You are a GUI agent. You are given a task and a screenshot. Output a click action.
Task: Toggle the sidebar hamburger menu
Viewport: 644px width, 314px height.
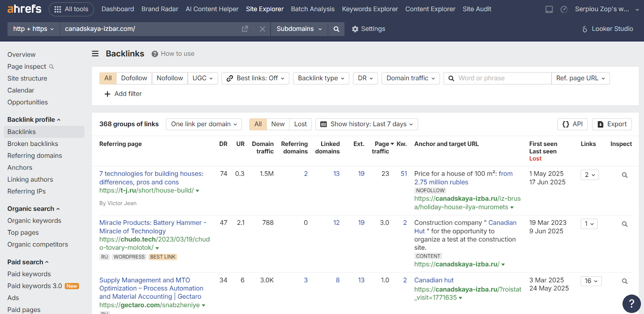[95, 53]
